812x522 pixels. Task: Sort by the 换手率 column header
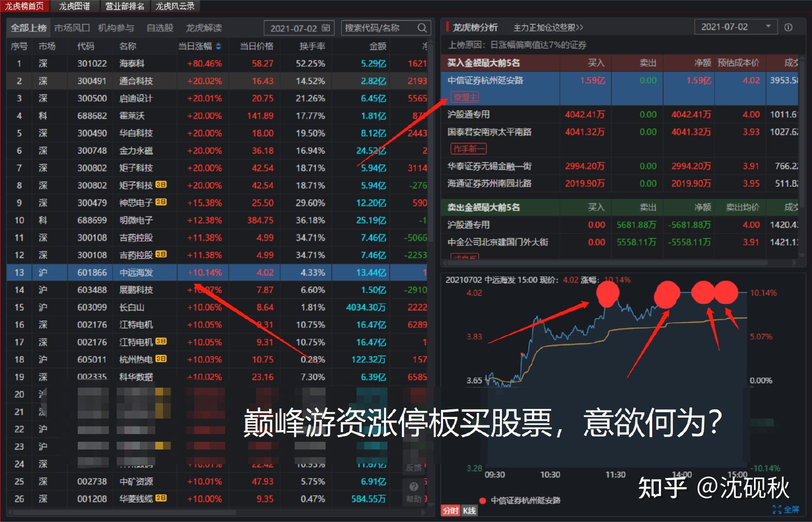312,46
